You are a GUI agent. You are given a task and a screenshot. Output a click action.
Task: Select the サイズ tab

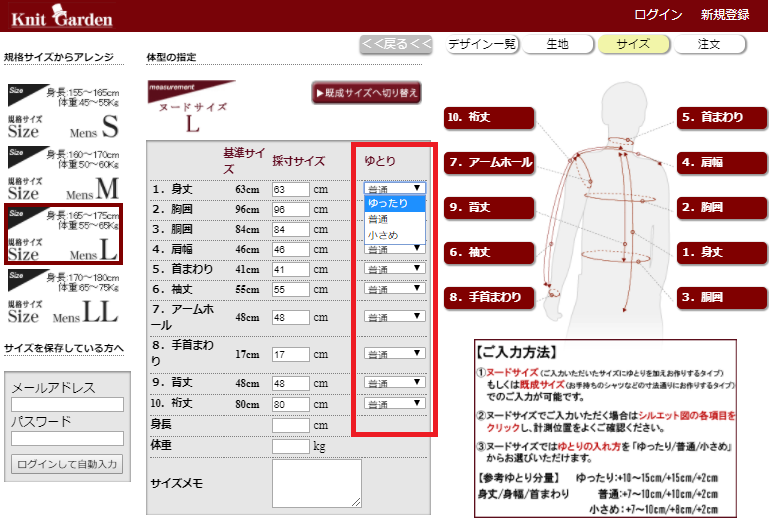(x=633, y=44)
